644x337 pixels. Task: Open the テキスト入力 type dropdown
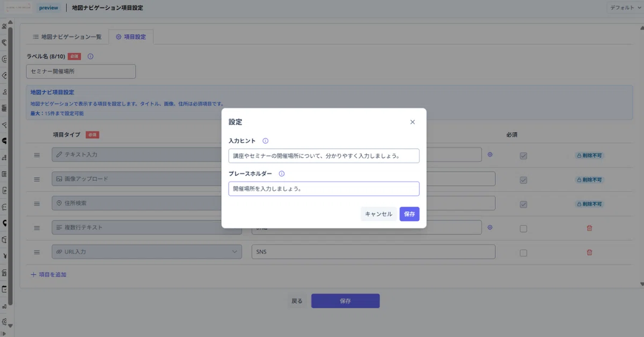[x=147, y=155]
